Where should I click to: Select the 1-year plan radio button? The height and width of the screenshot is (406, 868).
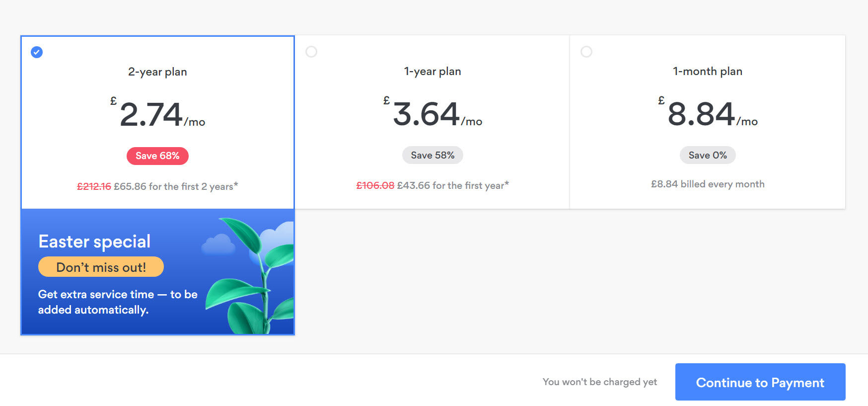click(311, 52)
